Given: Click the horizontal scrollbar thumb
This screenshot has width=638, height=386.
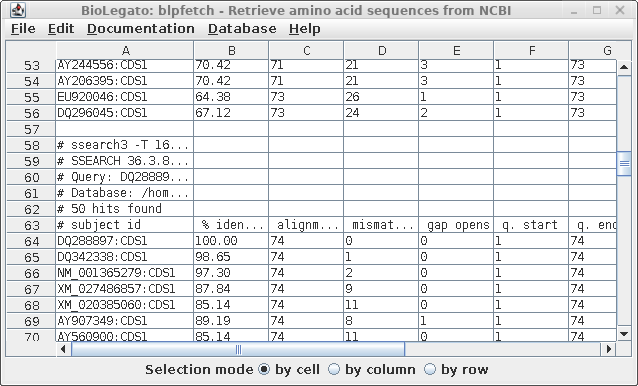Looking at the screenshot, I should [x=238, y=349].
